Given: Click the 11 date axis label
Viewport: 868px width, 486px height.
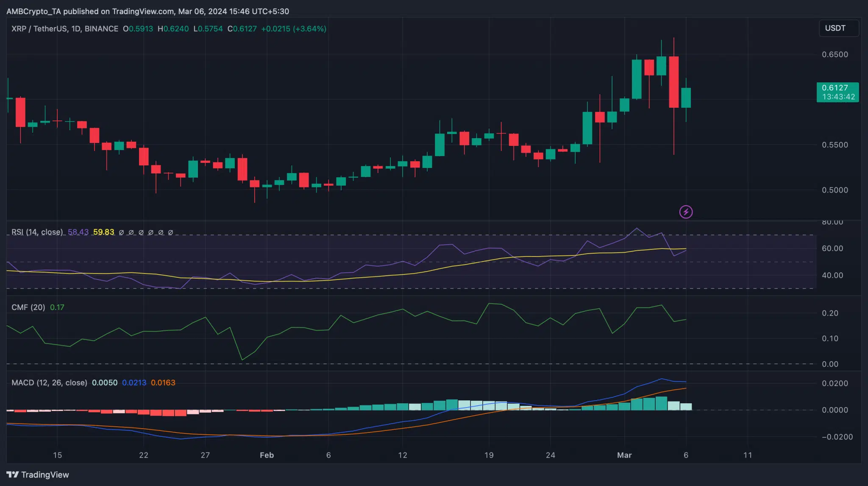Looking at the screenshot, I should point(748,455).
